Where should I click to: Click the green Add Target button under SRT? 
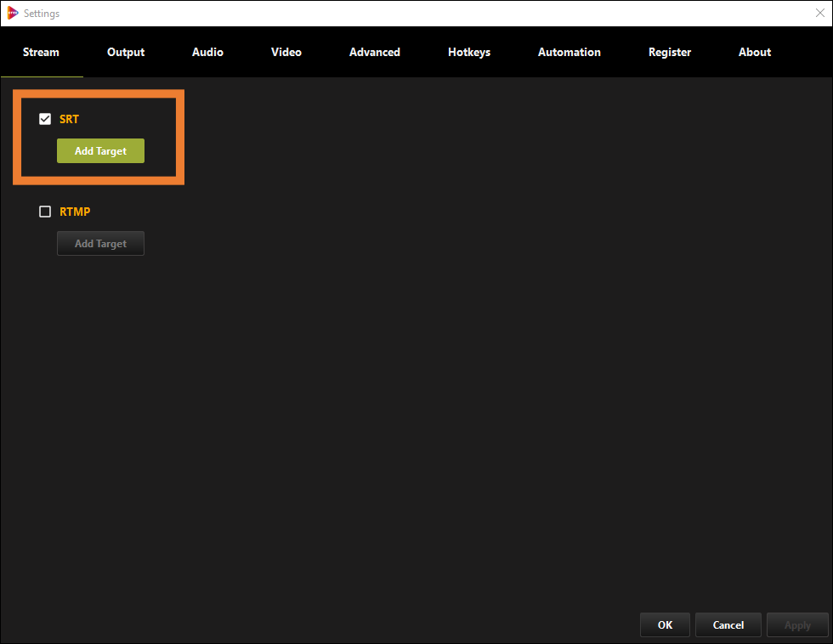point(100,150)
